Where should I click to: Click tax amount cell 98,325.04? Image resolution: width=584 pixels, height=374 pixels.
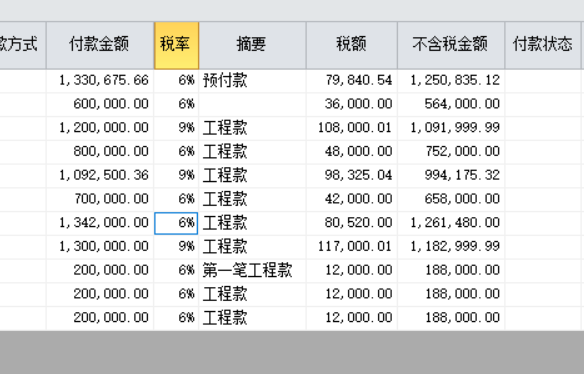point(352,175)
